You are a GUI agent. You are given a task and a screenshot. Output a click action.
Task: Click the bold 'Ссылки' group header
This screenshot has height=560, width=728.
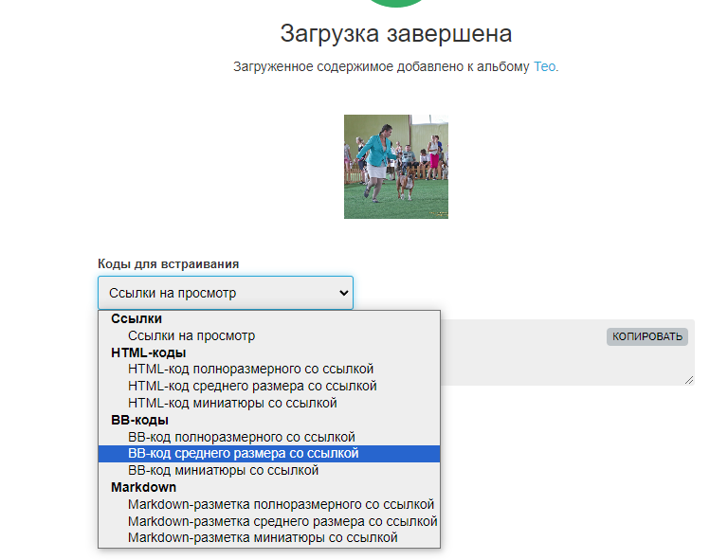136,319
